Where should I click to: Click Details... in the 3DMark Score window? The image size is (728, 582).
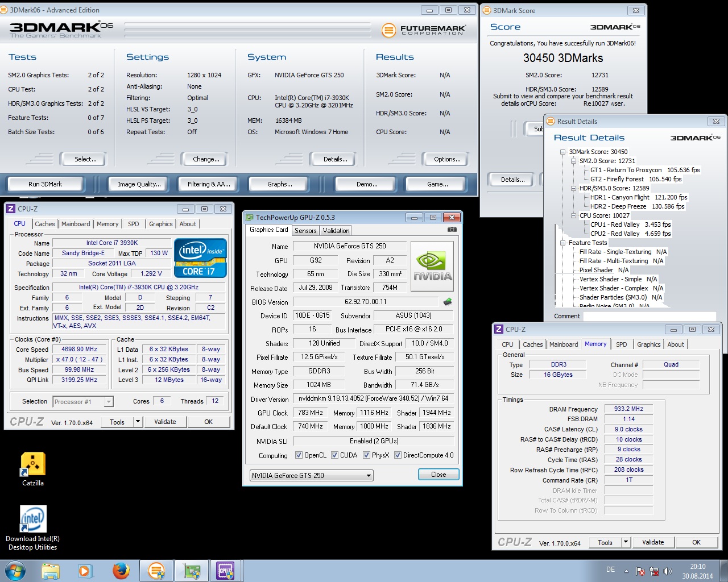(512, 180)
